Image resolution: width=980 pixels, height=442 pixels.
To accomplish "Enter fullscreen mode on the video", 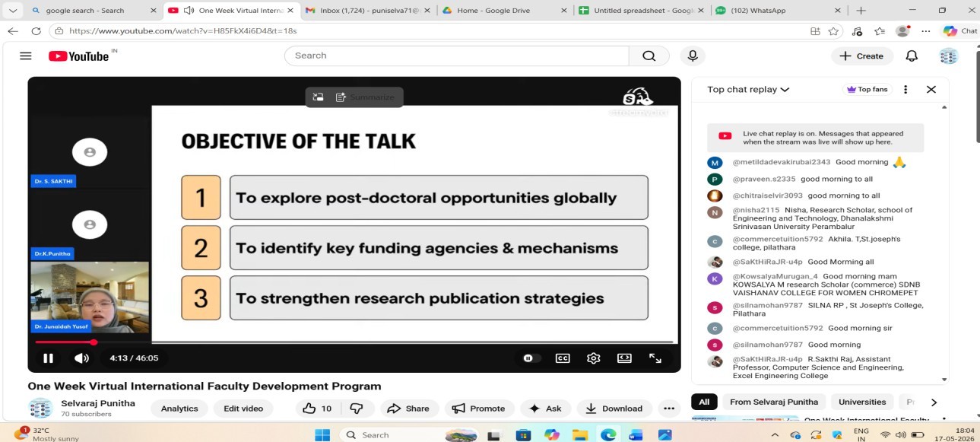I will pos(655,358).
